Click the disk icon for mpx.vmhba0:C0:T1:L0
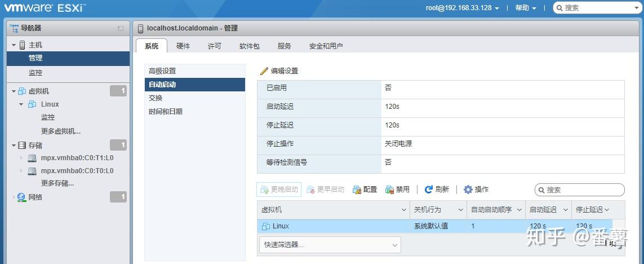 [33, 158]
